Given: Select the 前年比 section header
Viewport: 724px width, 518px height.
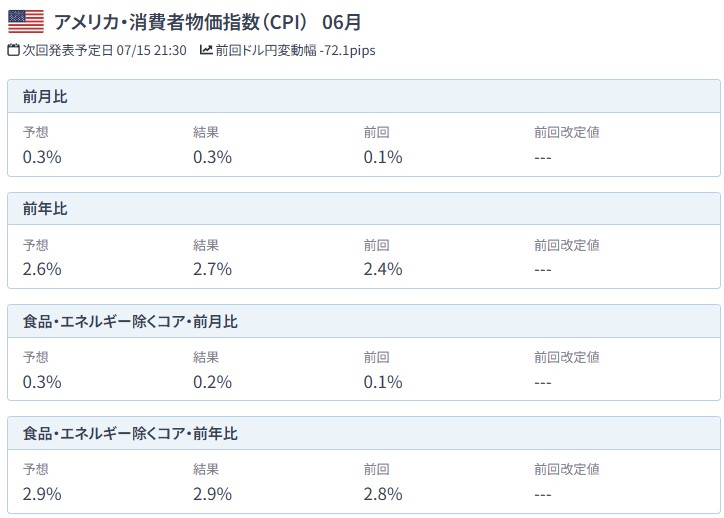Looking at the screenshot, I should [364, 209].
